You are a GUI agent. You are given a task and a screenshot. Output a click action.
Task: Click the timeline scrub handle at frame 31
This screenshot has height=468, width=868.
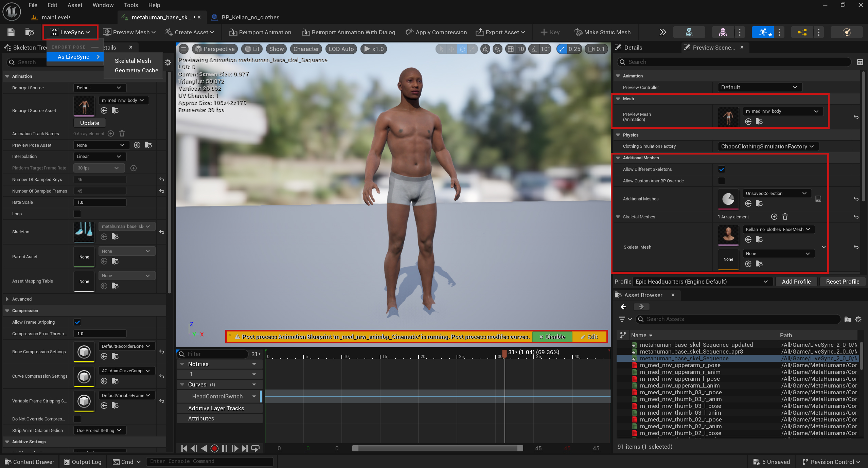(504, 354)
